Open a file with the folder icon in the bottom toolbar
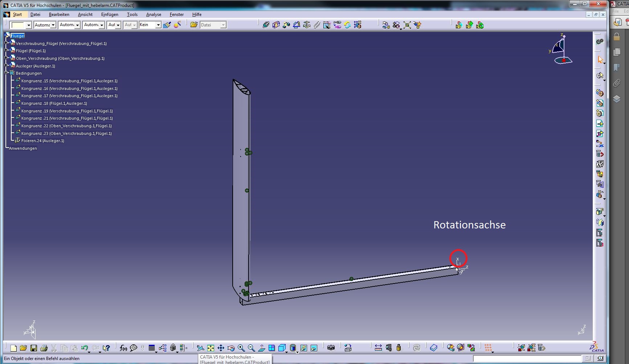The width and height of the screenshot is (629, 364). (24, 348)
